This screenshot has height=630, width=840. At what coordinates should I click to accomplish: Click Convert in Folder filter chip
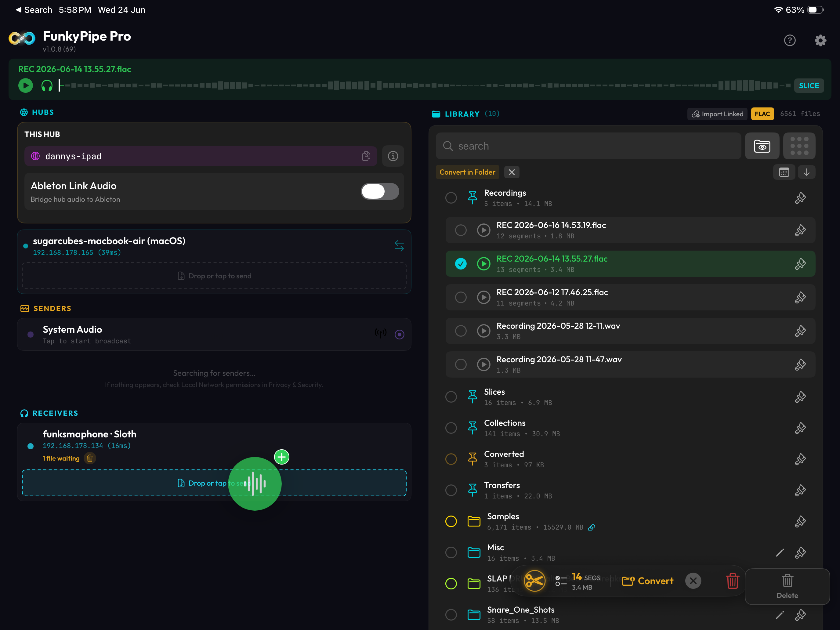[x=467, y=172]
